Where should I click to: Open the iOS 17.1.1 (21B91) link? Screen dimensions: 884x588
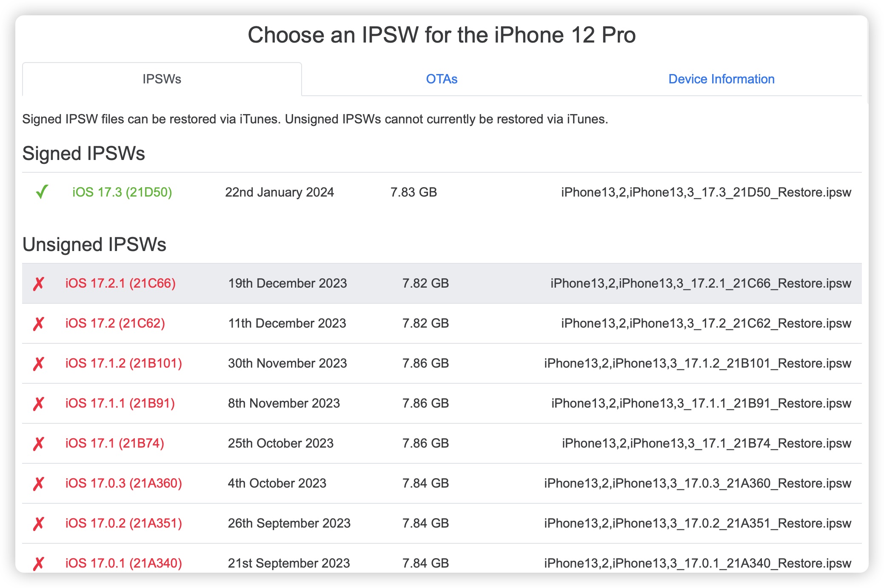click(120, 403)
